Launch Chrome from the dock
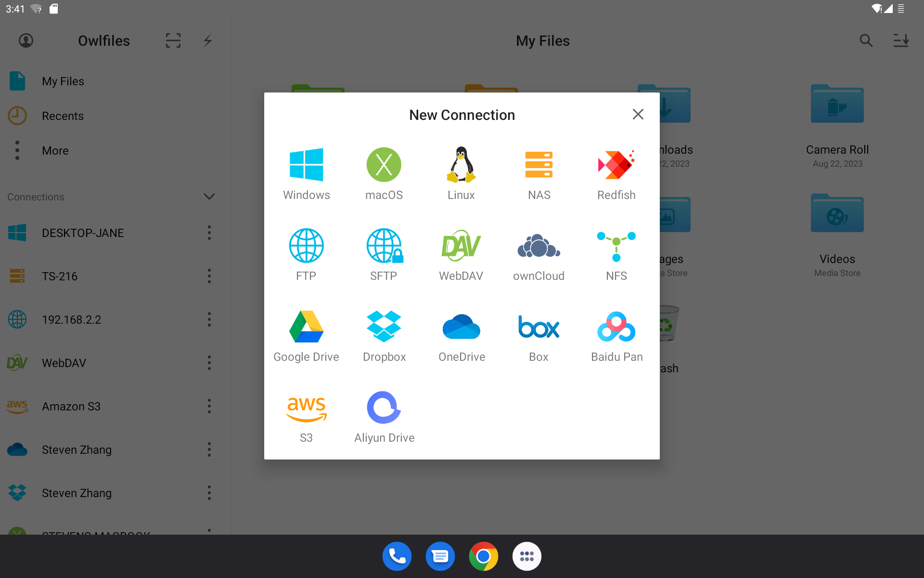Viewport: 924px width, 578px height. coord(484,556)
